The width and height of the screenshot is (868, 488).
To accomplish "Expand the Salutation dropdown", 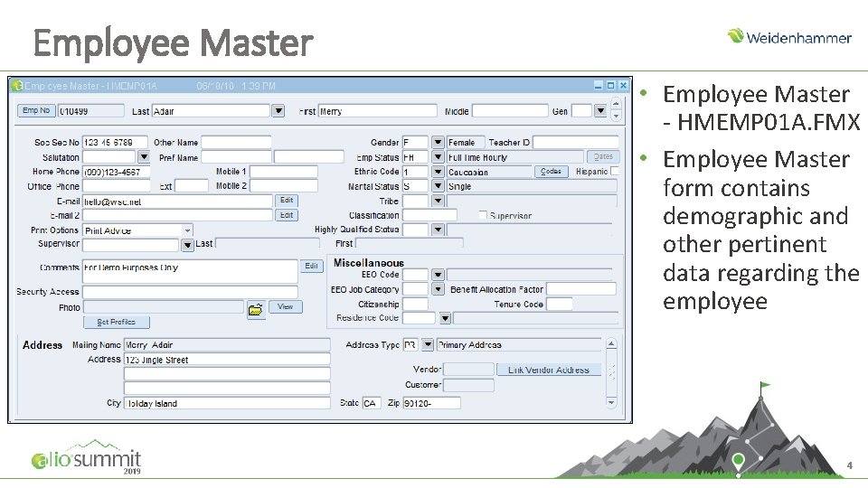I will click(x=144, y=157).
